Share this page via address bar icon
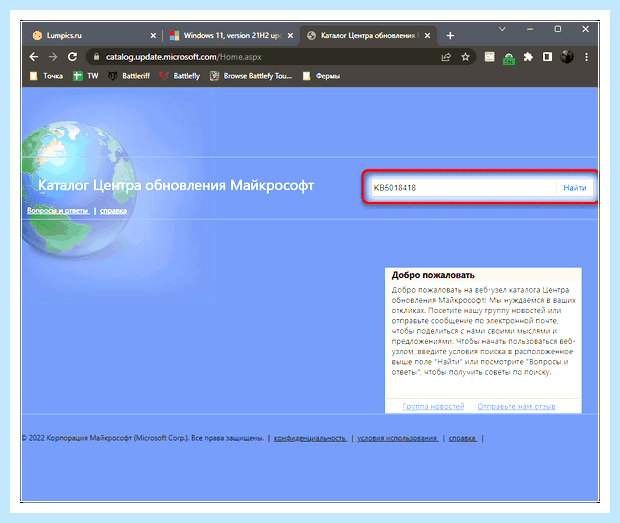The height and width of the screenshot is (523, 620). pos(446,57)
